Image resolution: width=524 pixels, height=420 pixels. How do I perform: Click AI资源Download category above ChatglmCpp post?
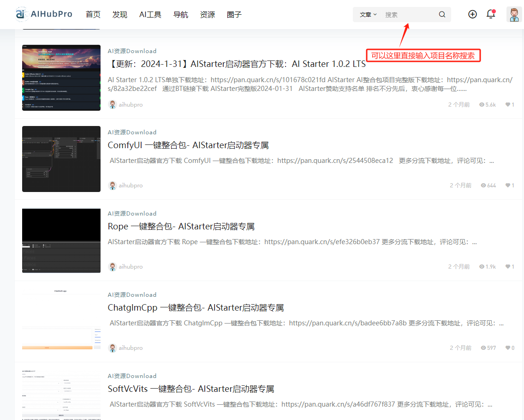(132, 294)
